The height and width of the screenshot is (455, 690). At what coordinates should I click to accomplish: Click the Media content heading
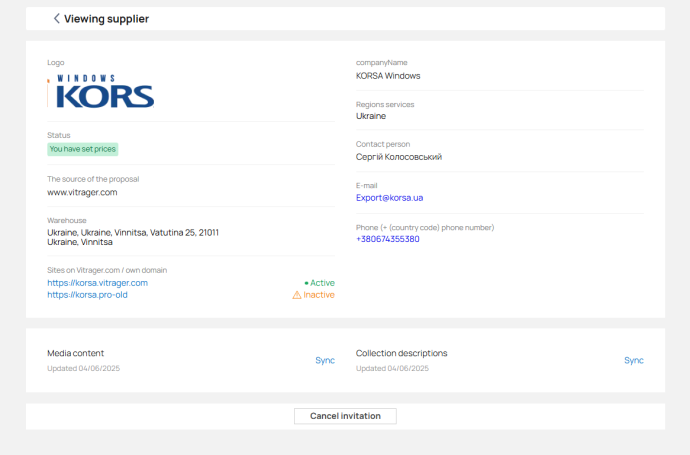coord(76,353)
